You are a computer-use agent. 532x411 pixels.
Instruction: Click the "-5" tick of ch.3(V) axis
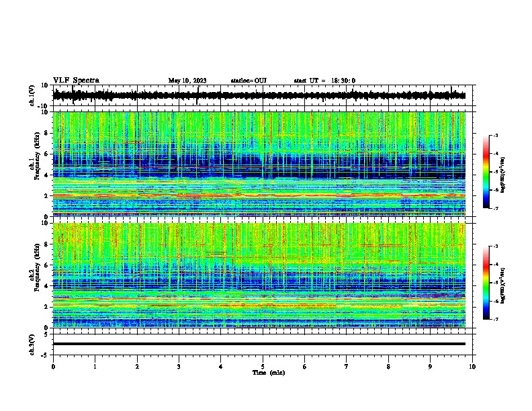click(46, 355)
